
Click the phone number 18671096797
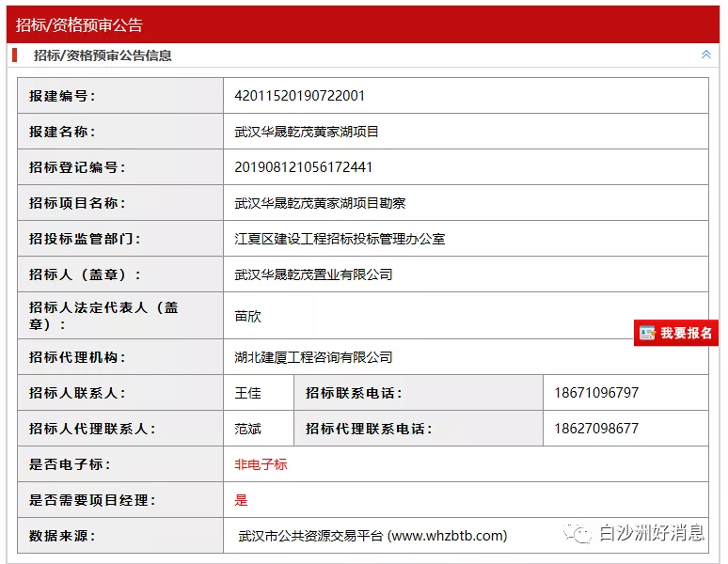[x=595, y=393]
